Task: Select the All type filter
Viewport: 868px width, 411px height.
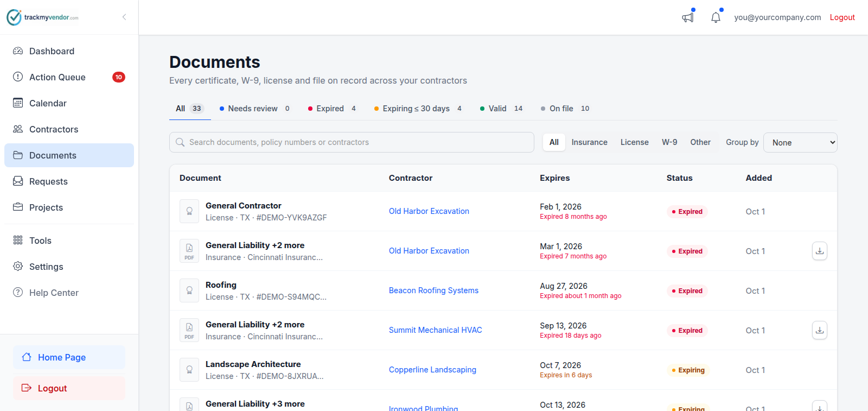Action: tap(554, 142)
